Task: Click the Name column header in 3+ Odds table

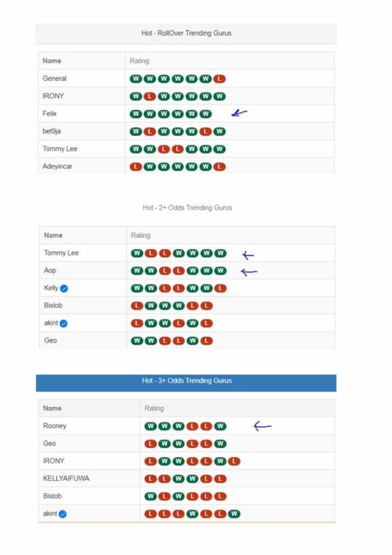Action: click(x=53, y=409)
